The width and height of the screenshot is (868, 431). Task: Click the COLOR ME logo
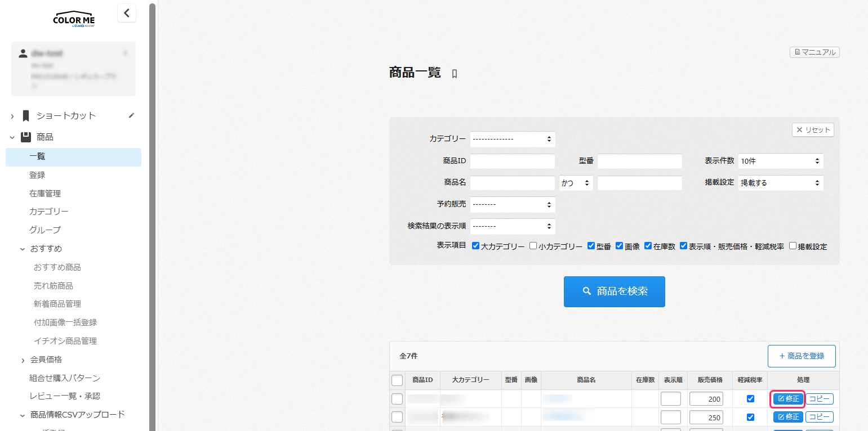point(74,19)
